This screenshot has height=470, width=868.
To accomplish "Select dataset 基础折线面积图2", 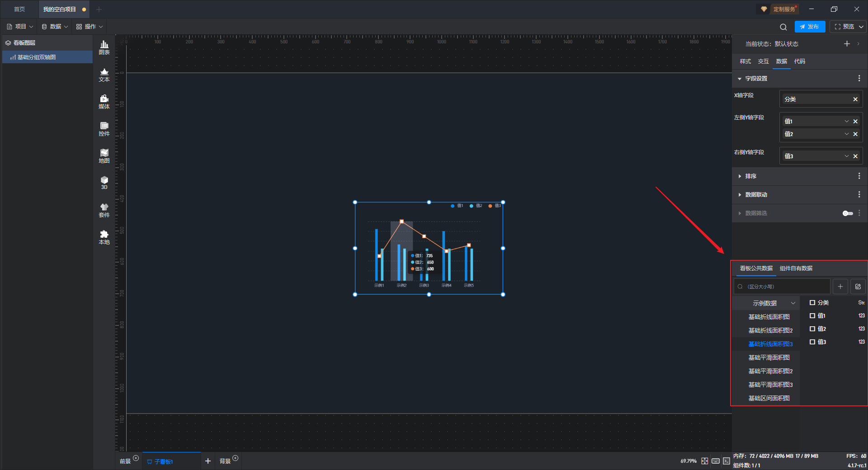I will tap(770, 330).
